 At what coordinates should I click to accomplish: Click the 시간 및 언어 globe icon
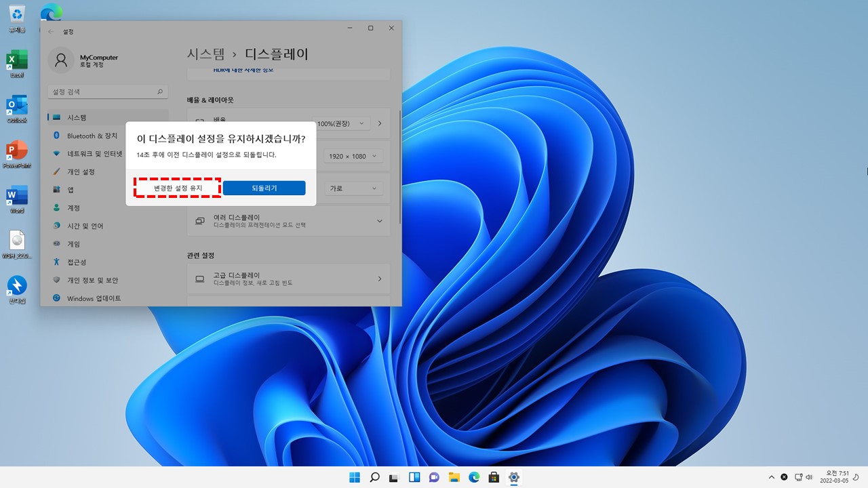coord(57,226)
